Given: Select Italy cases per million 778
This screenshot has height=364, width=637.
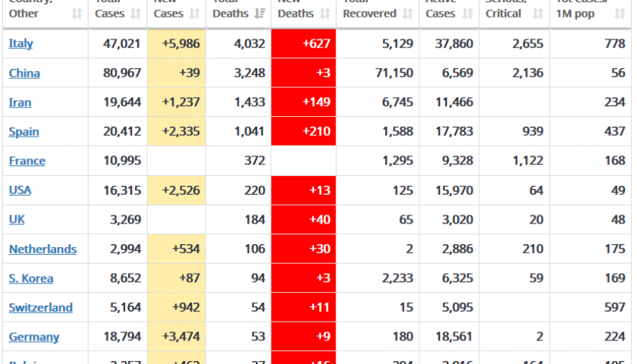Looking at the screenshot, I should pyautogui.click(x=615, y=43).
